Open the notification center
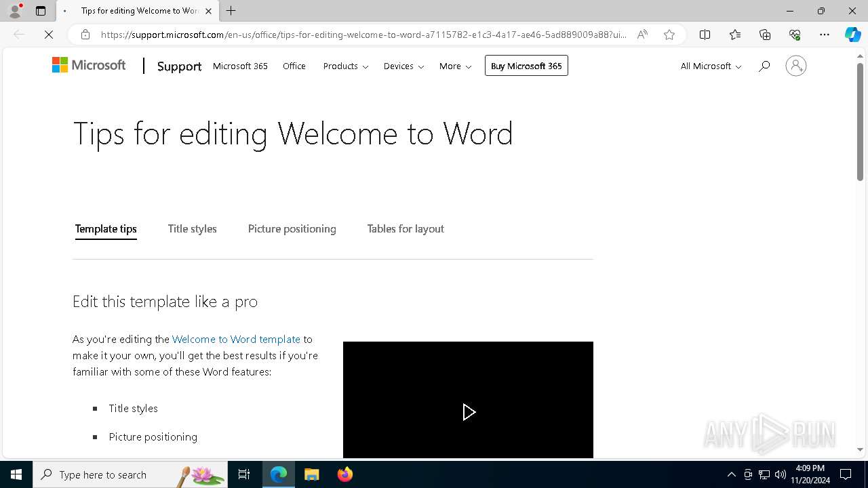This screenshot has height=488, width=868. pyautogui.click(x=846, y=474)
